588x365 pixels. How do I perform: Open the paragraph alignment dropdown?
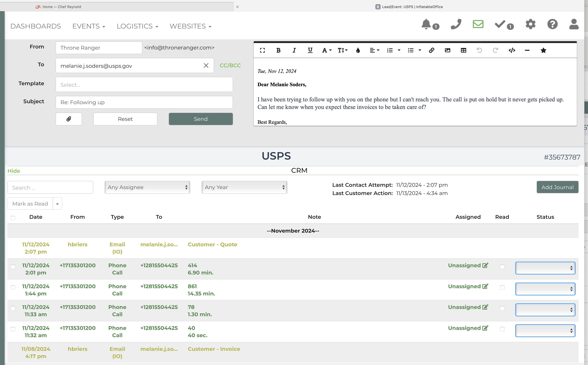point(375,50)
